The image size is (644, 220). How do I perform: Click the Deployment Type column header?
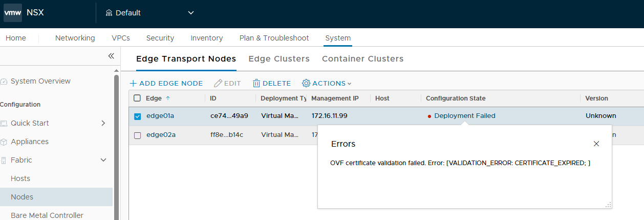click(283, 98)
